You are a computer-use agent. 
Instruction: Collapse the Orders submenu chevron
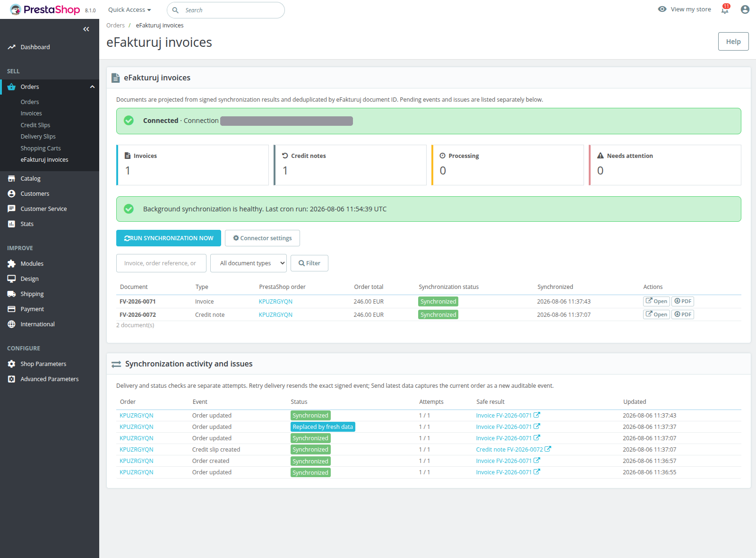93,87
